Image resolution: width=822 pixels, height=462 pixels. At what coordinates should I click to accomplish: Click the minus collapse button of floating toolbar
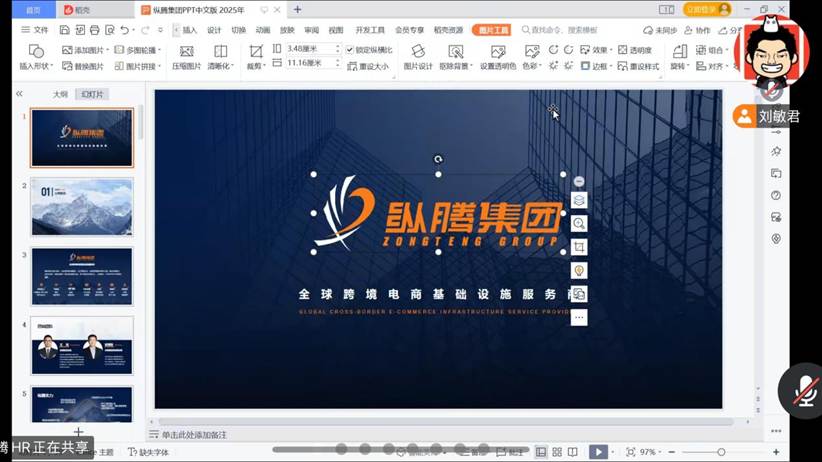pos(579,181)
